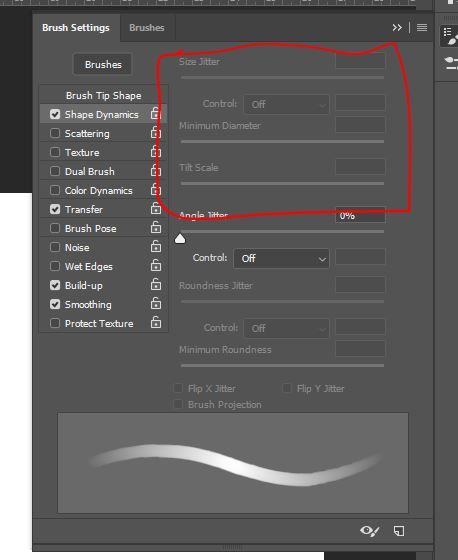Lock Smoothing settings padlock

[156, 304]
